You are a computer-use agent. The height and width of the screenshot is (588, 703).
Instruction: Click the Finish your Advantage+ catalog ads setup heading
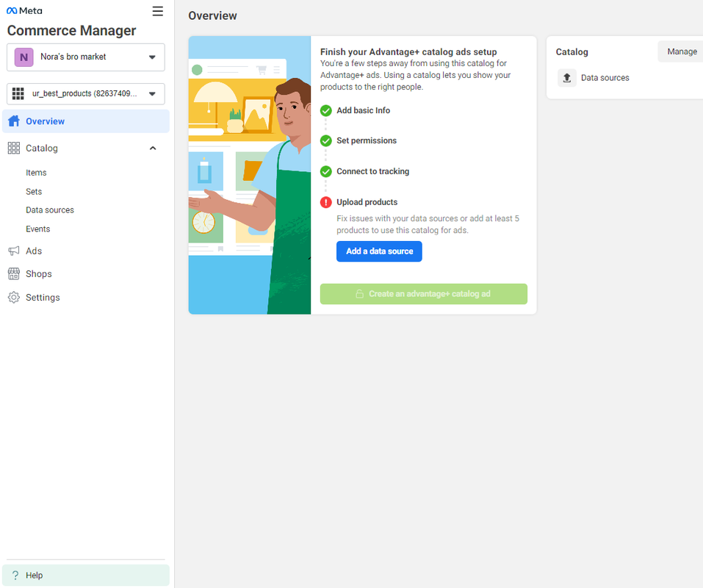[408, 52]
